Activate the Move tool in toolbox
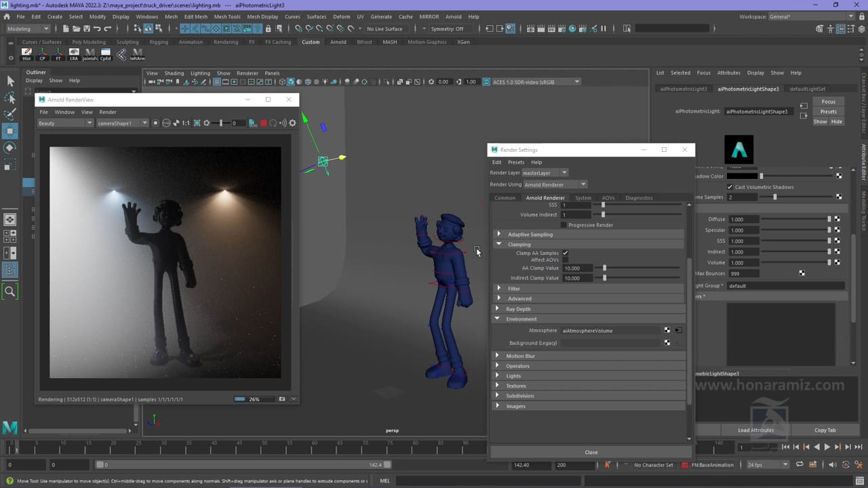Viewport: 868px width, 488px height. pyautogui.click(x=10, y=131)
